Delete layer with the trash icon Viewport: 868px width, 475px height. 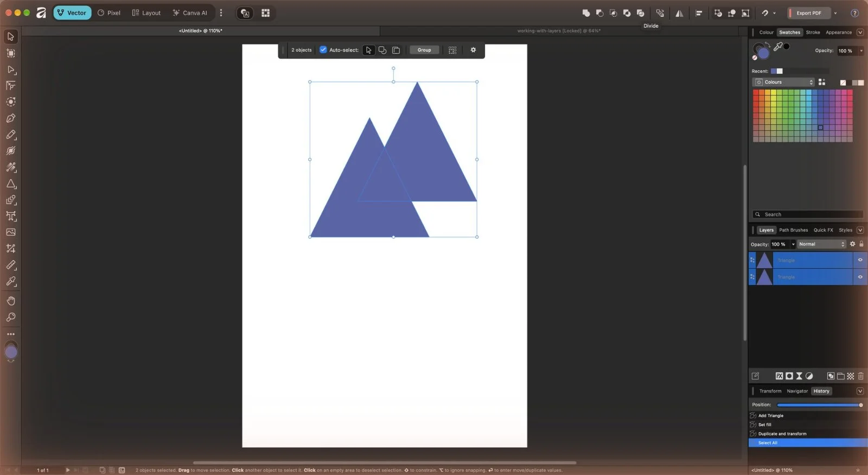(860, 376)
